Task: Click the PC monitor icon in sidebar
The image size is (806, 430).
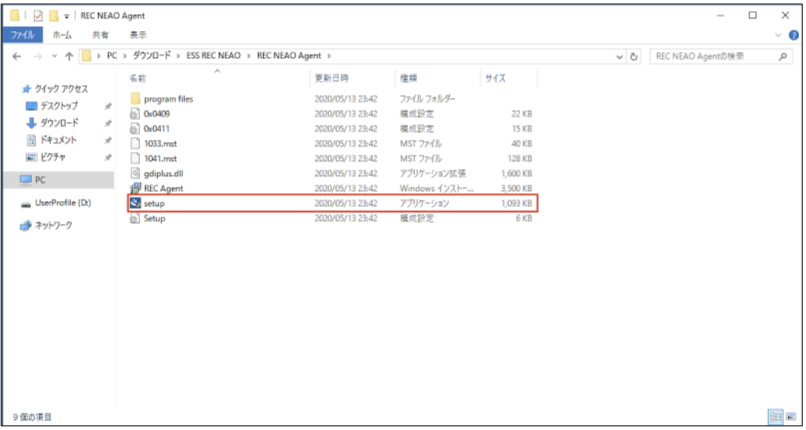Action: pos(26,180)
